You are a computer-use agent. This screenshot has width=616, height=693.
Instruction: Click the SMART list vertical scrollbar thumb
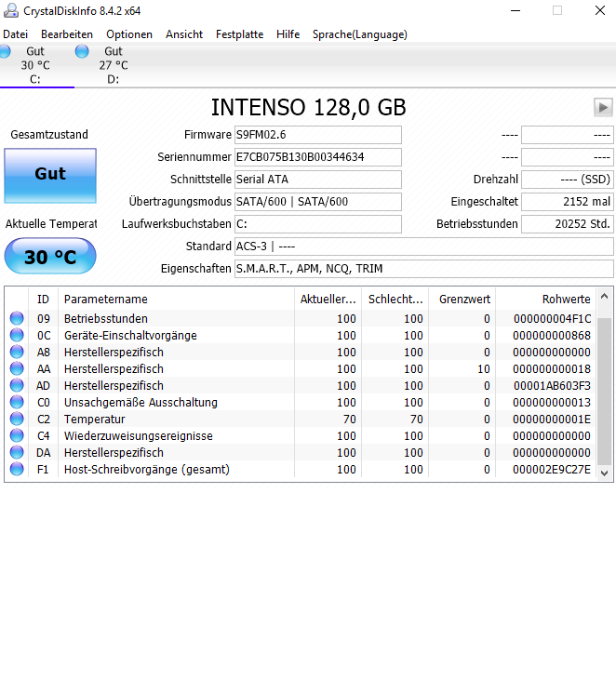point(605,391)
